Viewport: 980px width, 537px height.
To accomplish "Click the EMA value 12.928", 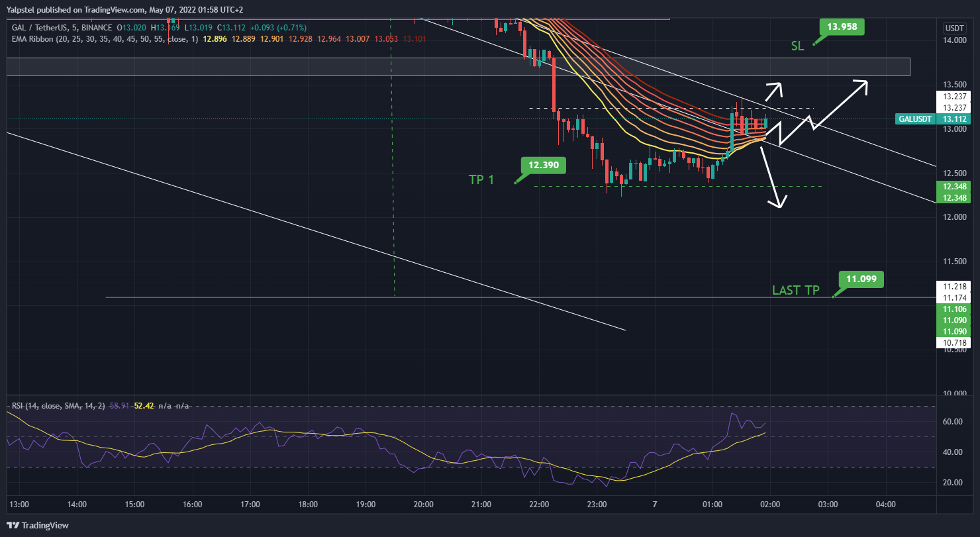I will point(300,39).
